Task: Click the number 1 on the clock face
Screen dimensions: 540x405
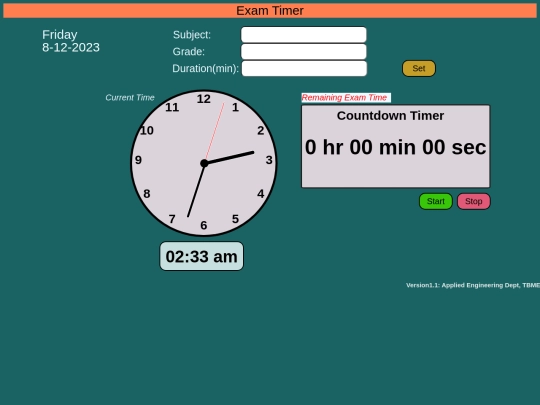Action: [236, 107]
